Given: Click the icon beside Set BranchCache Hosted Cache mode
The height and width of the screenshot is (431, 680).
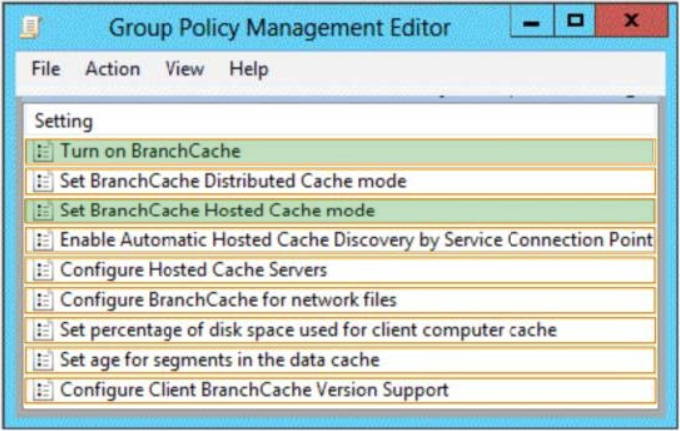Looking at the screenshot, I should coord(43,211).
